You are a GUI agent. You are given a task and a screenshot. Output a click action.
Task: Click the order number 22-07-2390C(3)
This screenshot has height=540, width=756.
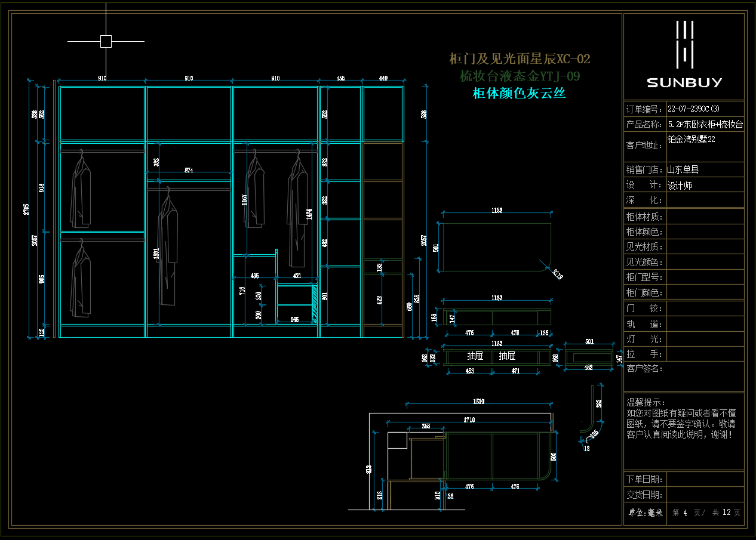pos(693,109)
